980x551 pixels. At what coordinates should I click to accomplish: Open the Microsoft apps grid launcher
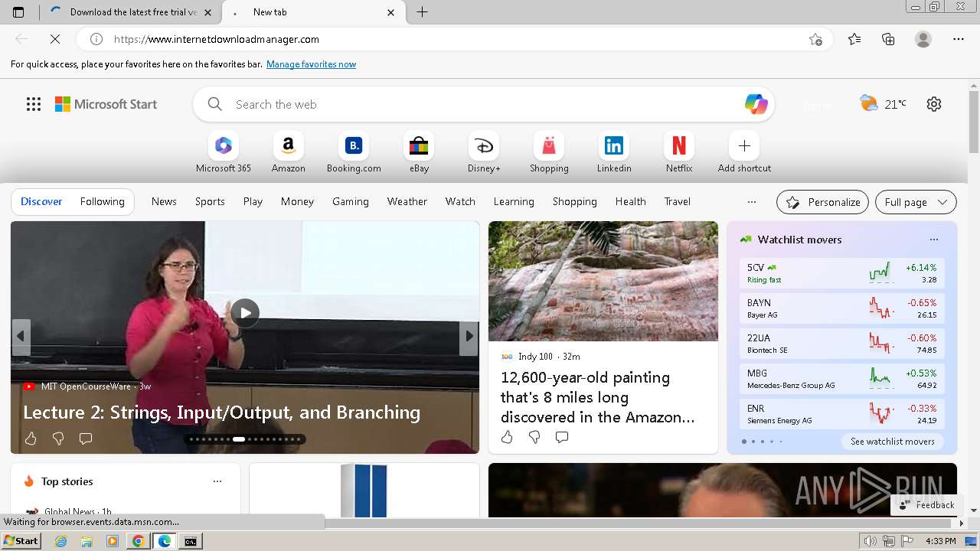point(34,104)
